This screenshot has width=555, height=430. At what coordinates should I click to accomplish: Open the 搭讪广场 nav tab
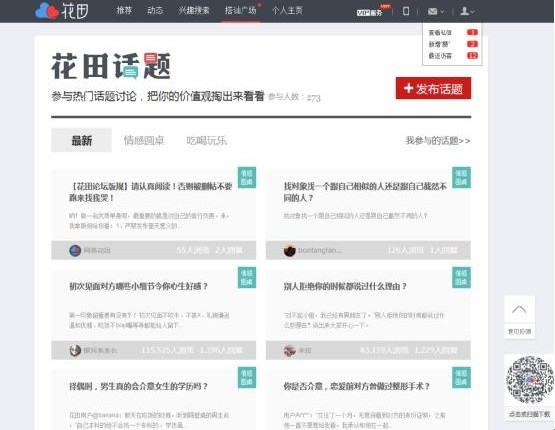(241, 10)
